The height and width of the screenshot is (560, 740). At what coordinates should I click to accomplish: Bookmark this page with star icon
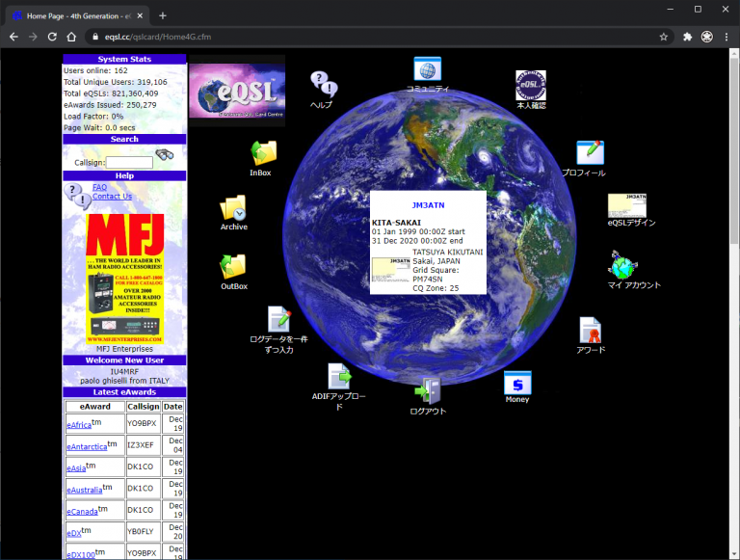664,37
